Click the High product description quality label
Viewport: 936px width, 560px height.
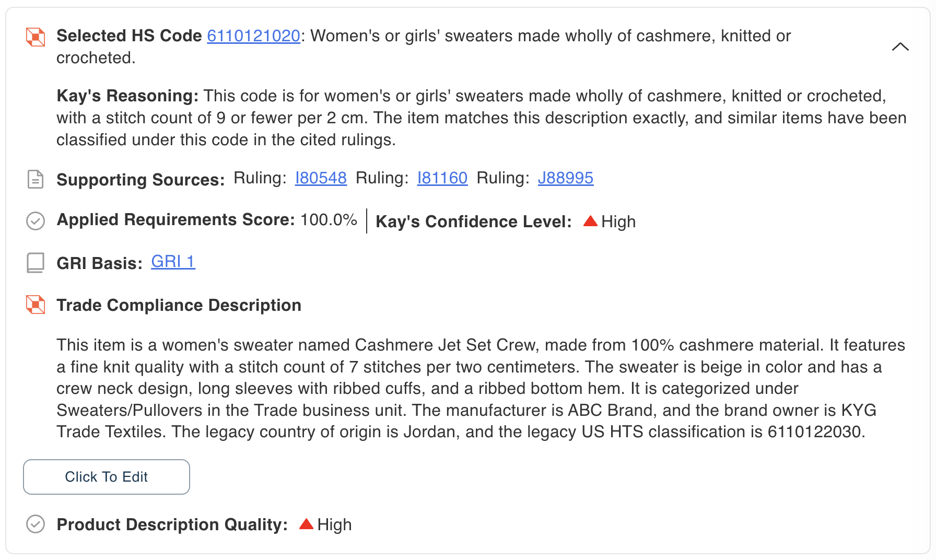click(x=334, y=524)
